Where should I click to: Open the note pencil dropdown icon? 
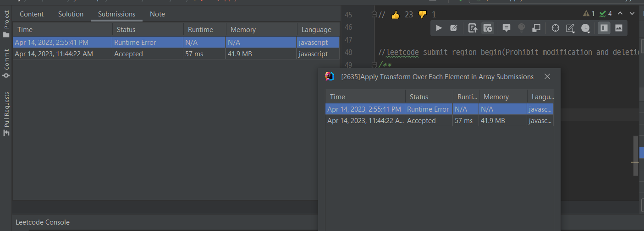point(571,28)
